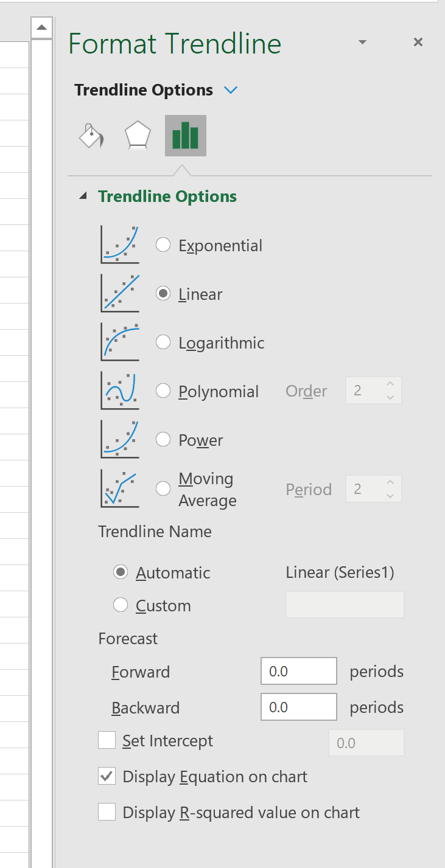
Task: Enable Display R-squared value on chart
Action: pyautogui.click(x=107, y=812)
